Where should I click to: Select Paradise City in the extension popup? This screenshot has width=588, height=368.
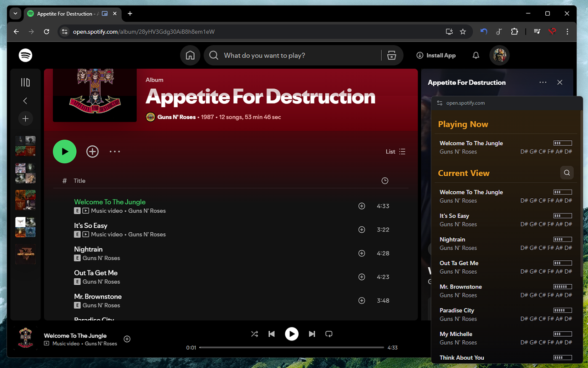point(506,314)
